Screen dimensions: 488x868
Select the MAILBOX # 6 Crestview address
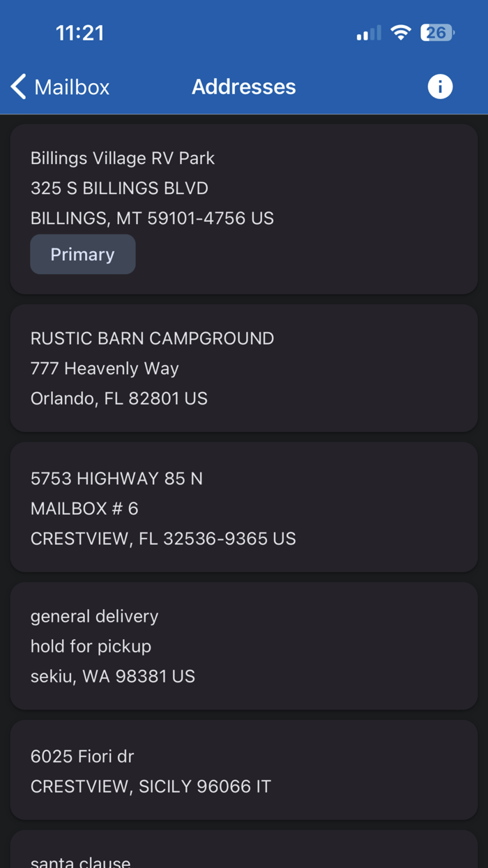pyautogui.click(x=244, y=508)
